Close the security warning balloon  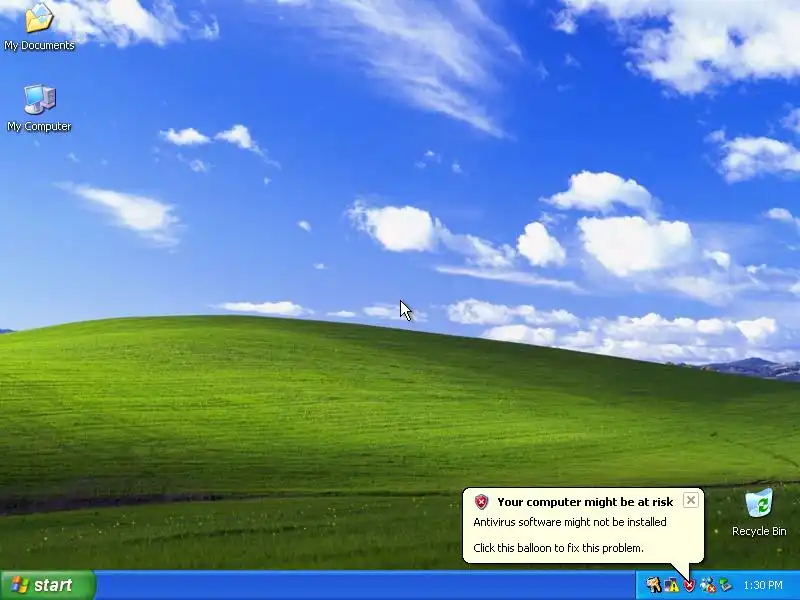pyautogui.click(x=690, y=500)
